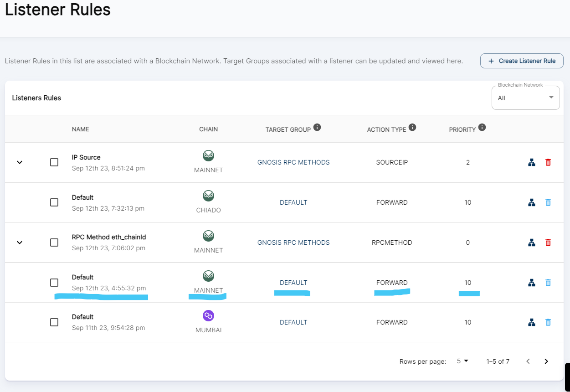Viewport: 570px width, 392px height.
Task: Click the PRIORITY column header
Action: [462, 129]
